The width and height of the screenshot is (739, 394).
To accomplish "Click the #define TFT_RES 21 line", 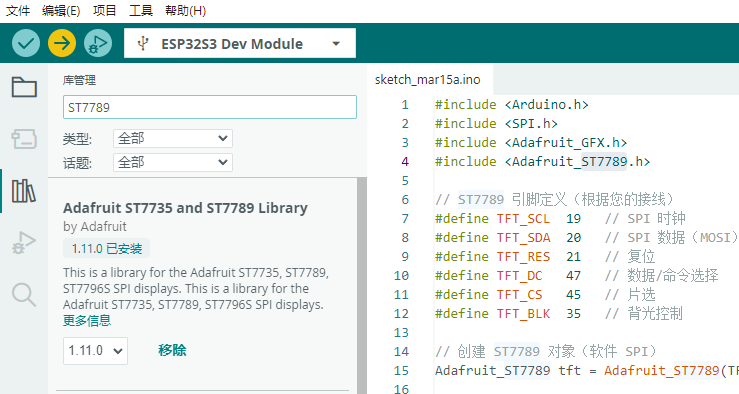I will (x=545, y=256).
